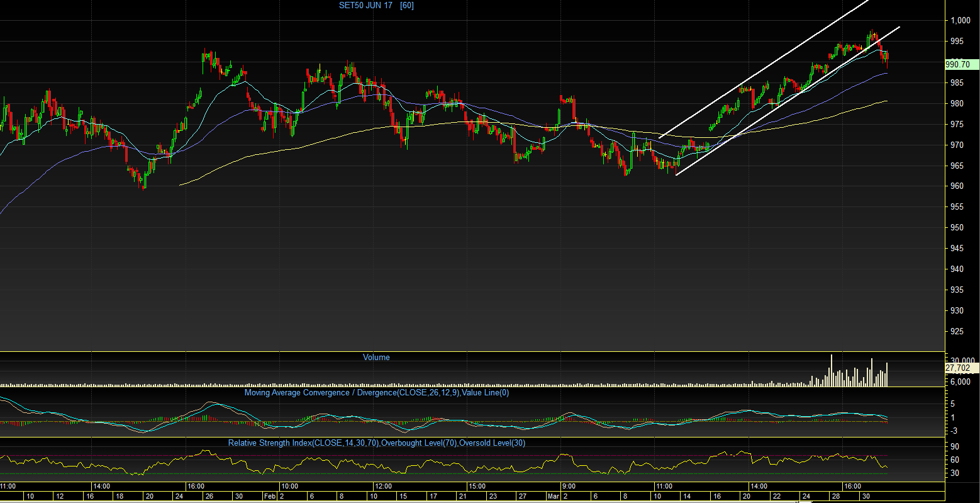
Task: Select the 12:00 time axis label
Action: click(x=383, y=487)
